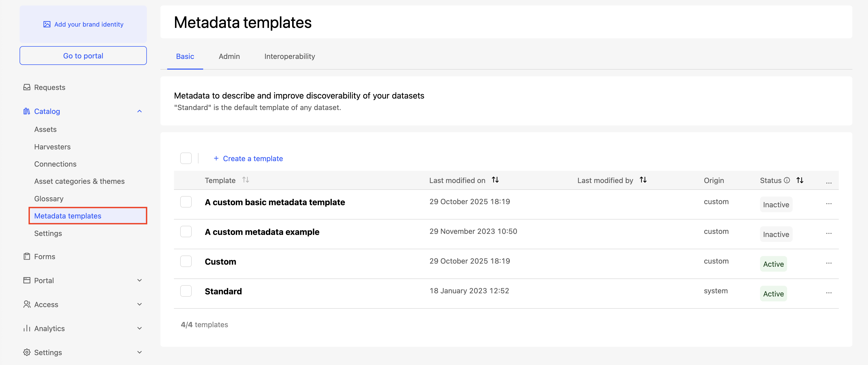This screenshot has height=365, width=868.
Task: Click Inactive badge on custom basic template row
Action: (776, 204)
